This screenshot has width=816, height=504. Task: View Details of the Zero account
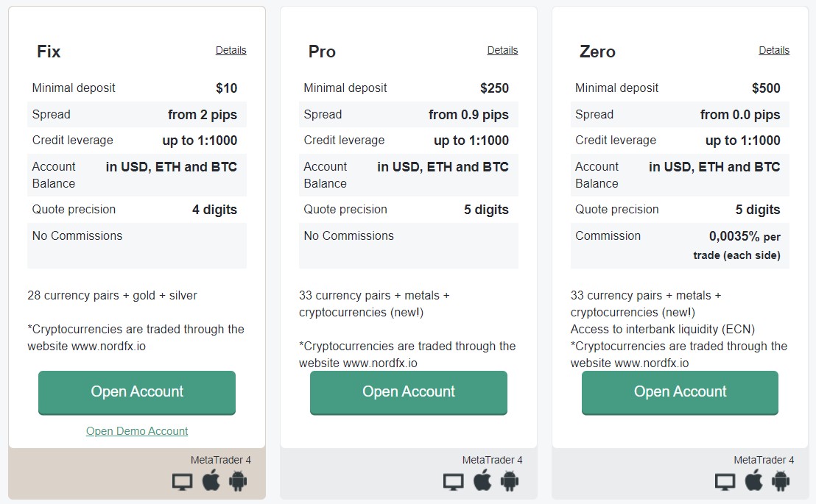point(774,51)
